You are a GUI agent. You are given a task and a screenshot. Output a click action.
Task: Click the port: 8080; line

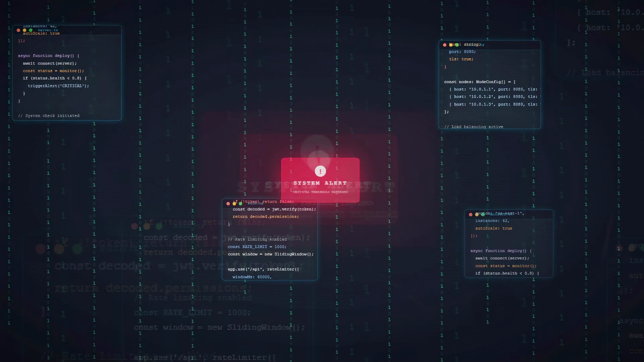(x=462, y=52)
